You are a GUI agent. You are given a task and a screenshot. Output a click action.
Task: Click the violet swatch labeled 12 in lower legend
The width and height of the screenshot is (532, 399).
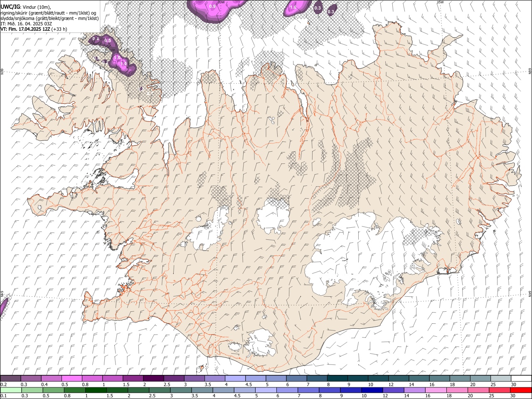tap(393, 390)
